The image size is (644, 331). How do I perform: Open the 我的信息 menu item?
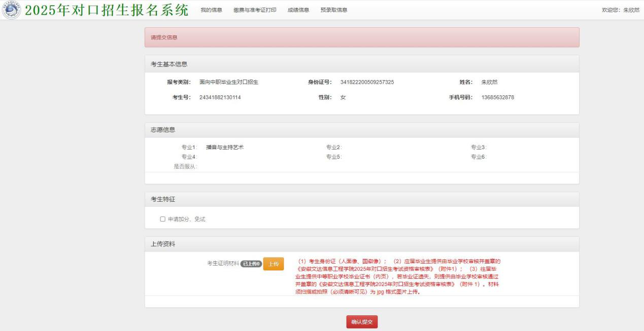[211, 11]
